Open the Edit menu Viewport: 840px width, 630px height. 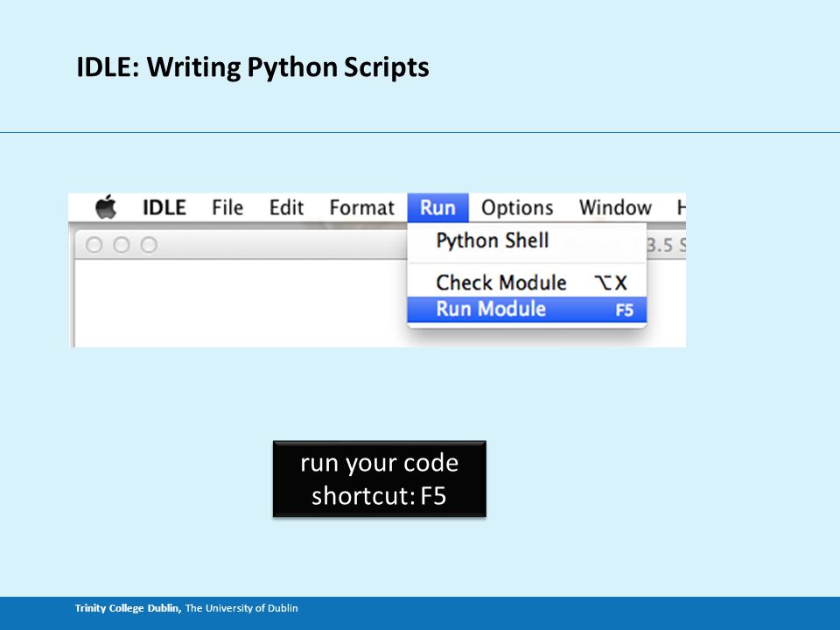click(x=286, y=208)
